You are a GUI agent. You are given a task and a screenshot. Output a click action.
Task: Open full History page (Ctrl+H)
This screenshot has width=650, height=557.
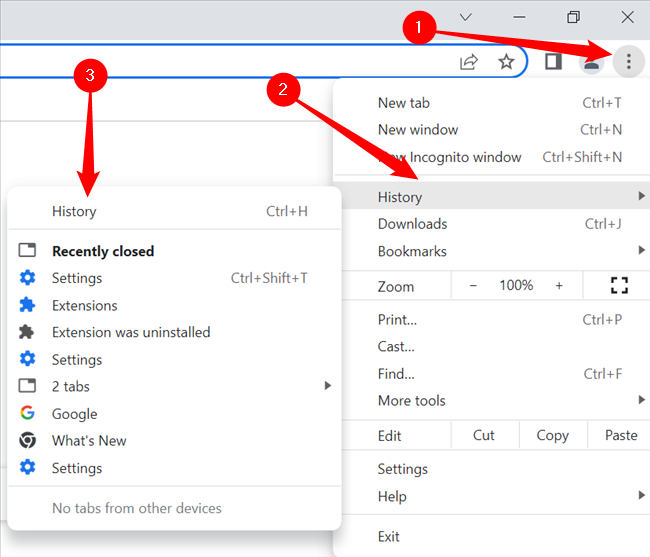coord(175,211)
